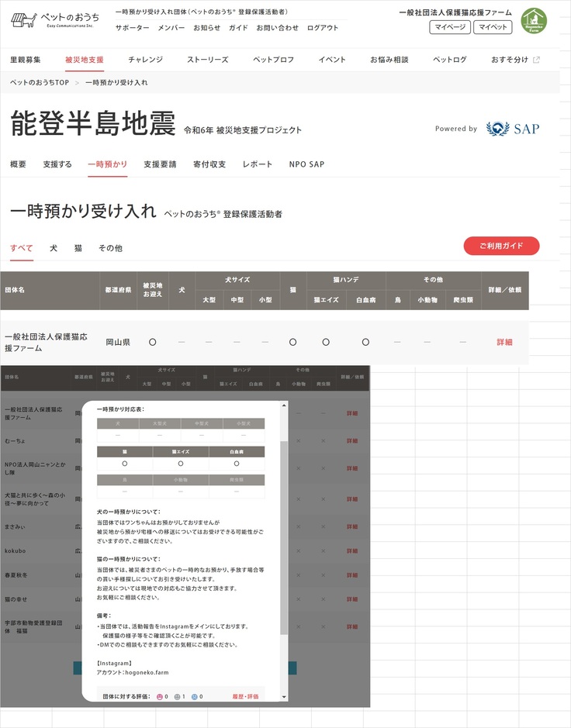The height and width of the screenshot is (728, 571).
Task: Click the ログアウト link
Action: click(323, 28)
